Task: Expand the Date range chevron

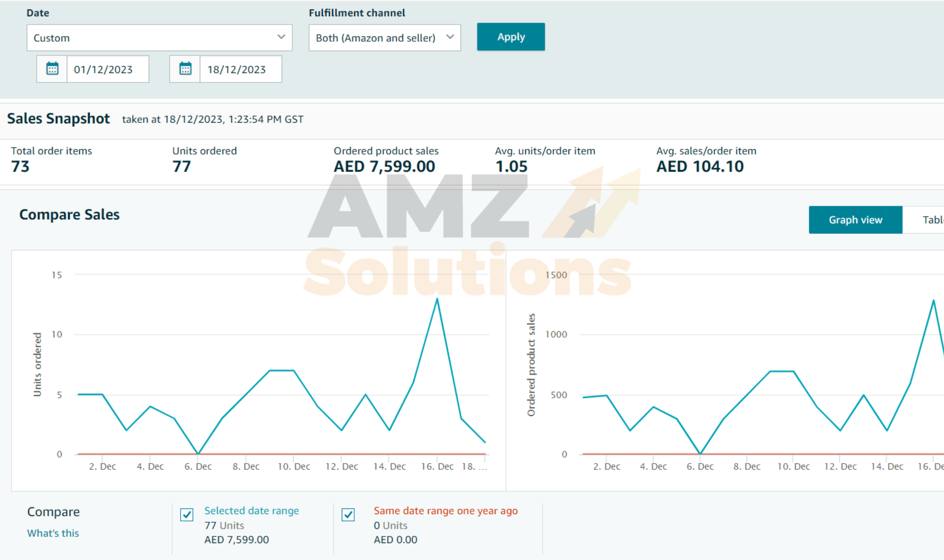Action: click(x=281, y=37)
